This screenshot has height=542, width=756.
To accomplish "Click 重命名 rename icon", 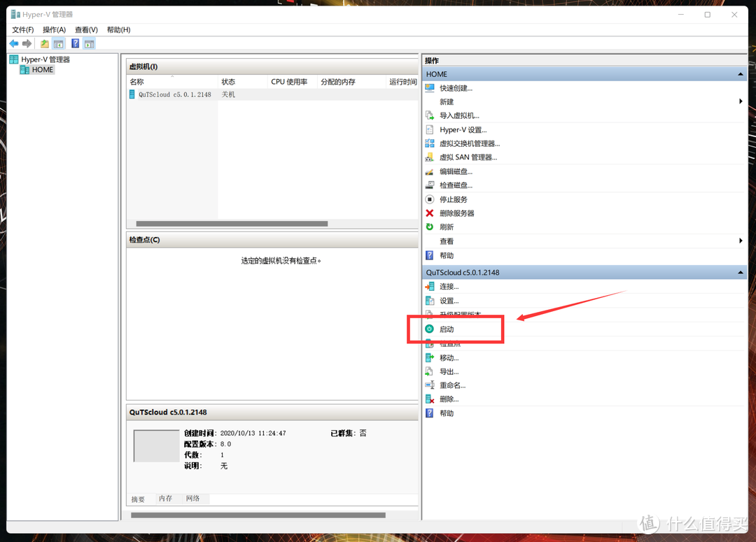I will click(x=430, y=385).
